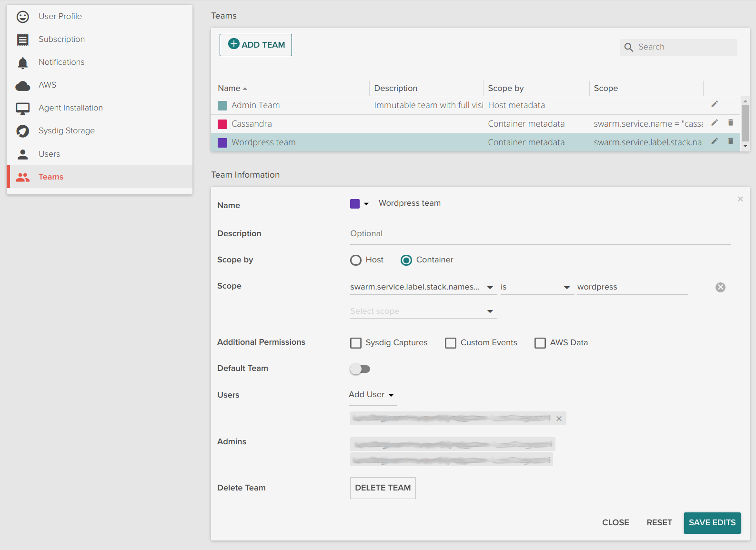
Task: Select the Admin Team row name
Action: click(x=255, y=105)
